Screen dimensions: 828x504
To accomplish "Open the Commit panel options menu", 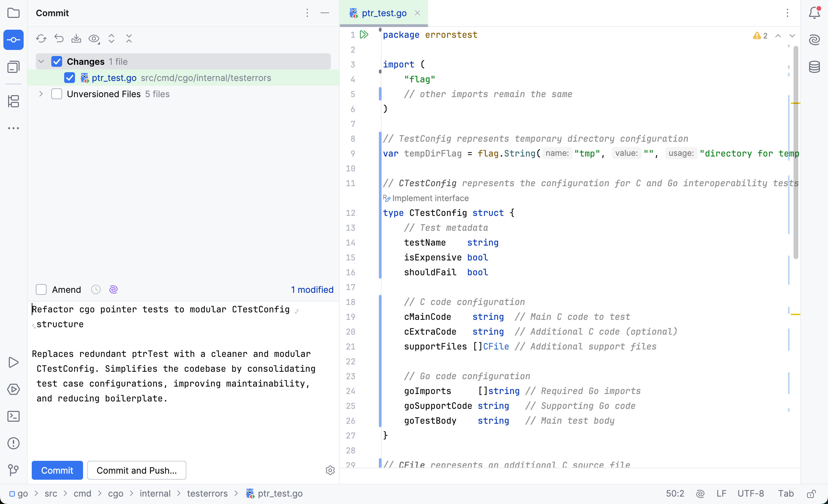I will point(307,13).
